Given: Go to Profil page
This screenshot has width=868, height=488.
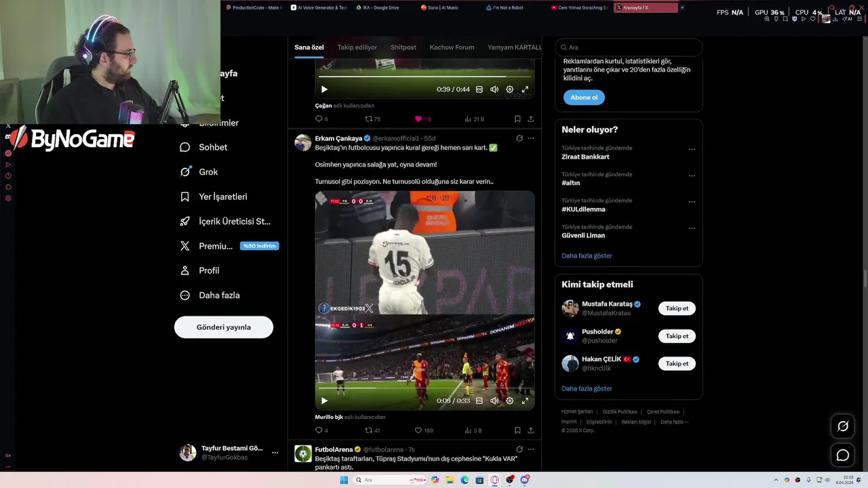Looking at the screenshot, I should pos(199,270).
